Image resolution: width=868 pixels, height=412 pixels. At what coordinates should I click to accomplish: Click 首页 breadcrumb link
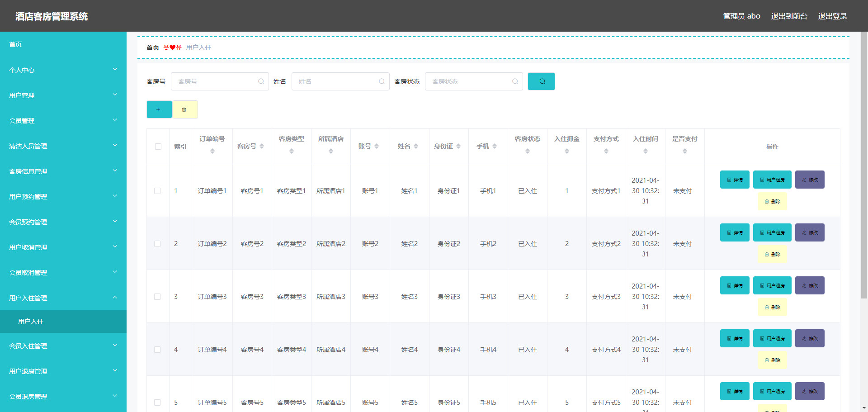pos(153,47)
